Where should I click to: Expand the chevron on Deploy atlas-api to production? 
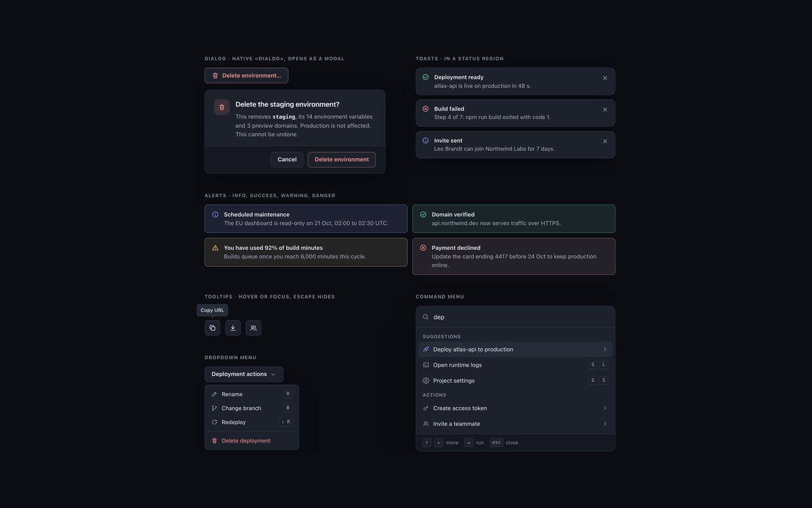[x=605, y=350]
